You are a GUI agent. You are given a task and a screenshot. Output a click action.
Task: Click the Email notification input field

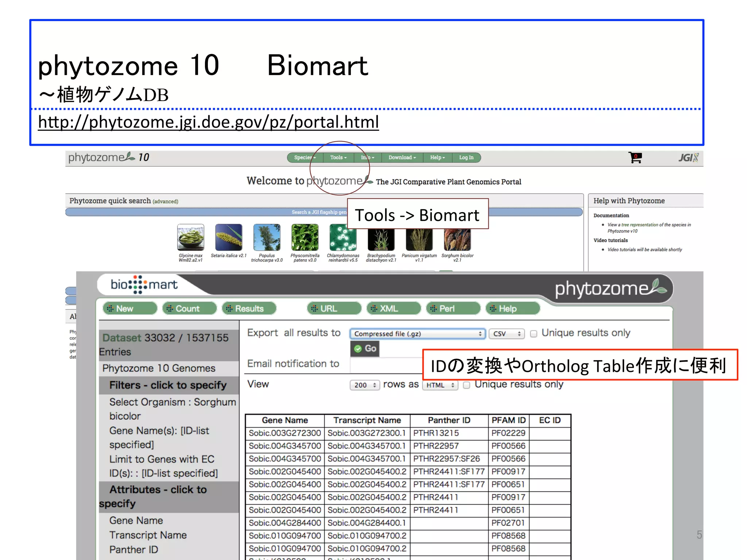point(386,365)
